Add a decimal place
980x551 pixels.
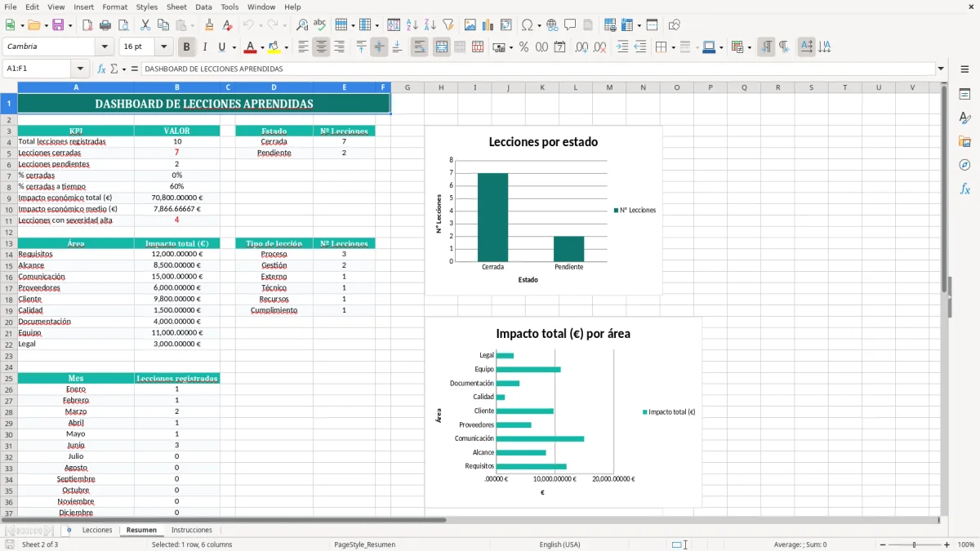[581, 47]
